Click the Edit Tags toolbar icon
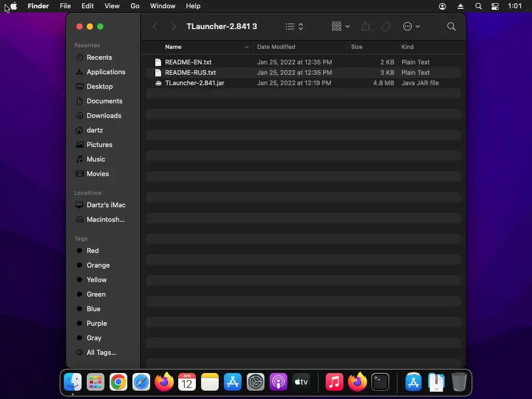This screenshot has width=532, height=399. click(386, 26)
